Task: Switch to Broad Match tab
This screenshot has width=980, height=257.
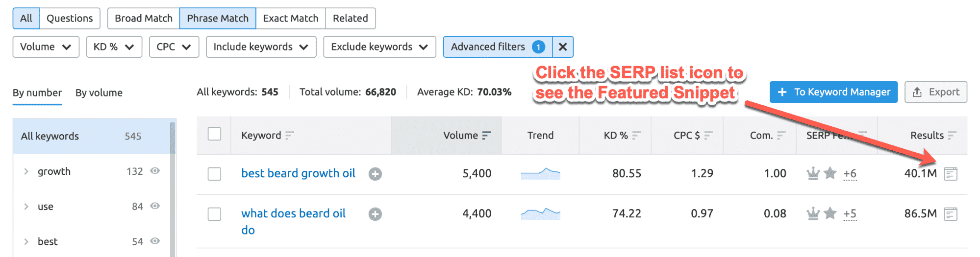Action: click(143, 19)
